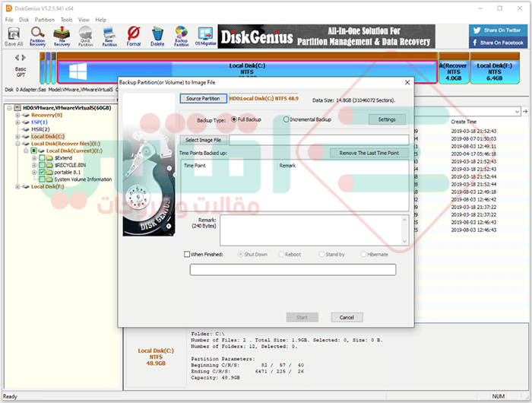Click the Time Point column header
532x403 pixels.
tap(195, 166)
